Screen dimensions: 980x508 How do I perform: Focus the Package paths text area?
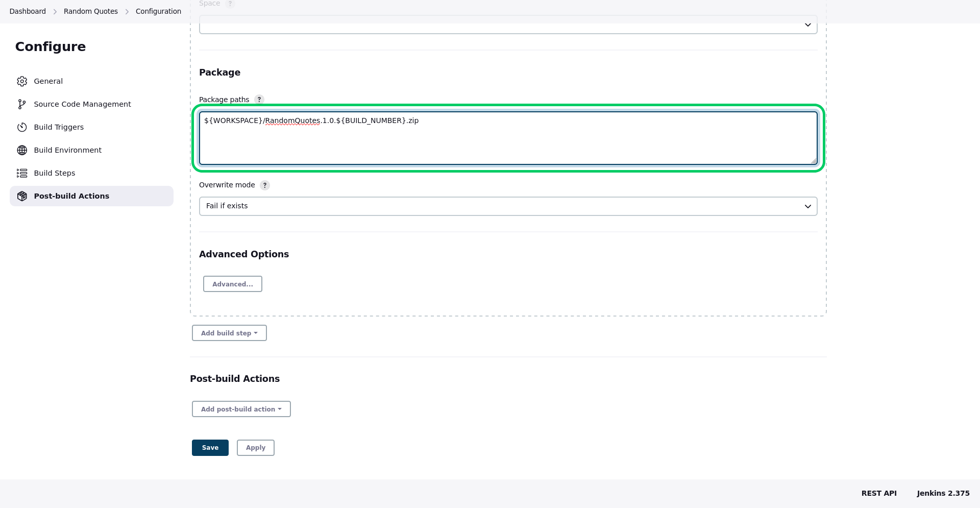[x=508, y=138]
